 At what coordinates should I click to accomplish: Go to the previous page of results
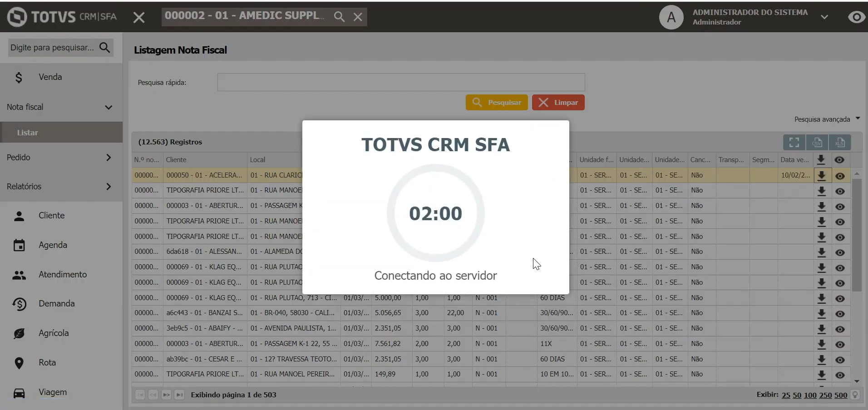[x=153, y=395]
